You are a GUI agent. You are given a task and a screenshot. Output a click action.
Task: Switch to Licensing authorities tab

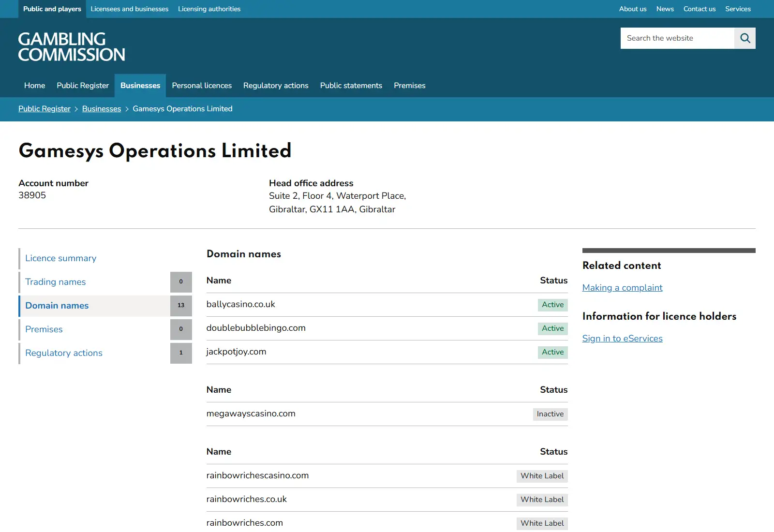tap(209, 9)
